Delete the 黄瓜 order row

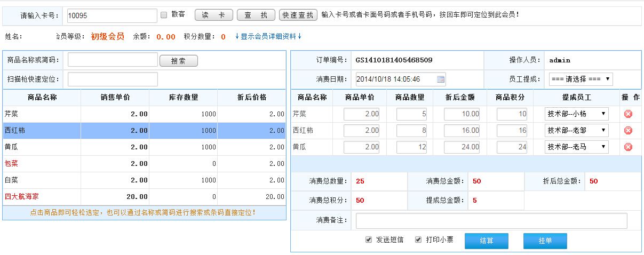coord(628,147)
